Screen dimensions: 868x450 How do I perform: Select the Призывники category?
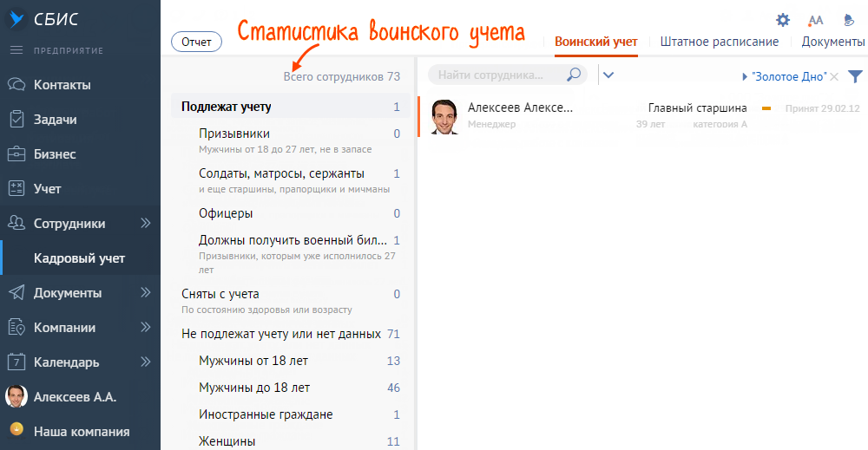[233, 134]
